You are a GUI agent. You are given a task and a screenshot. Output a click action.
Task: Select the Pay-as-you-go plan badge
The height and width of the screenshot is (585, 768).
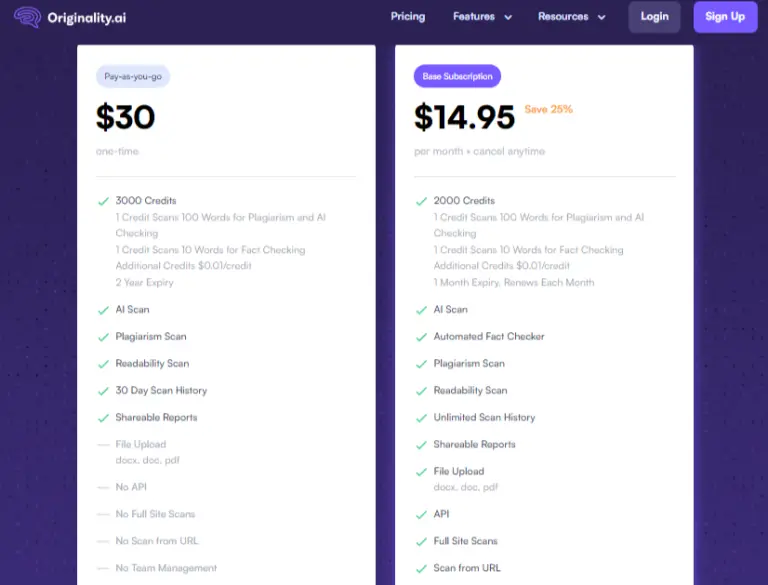pyautogui.click(x=133, y=76)
